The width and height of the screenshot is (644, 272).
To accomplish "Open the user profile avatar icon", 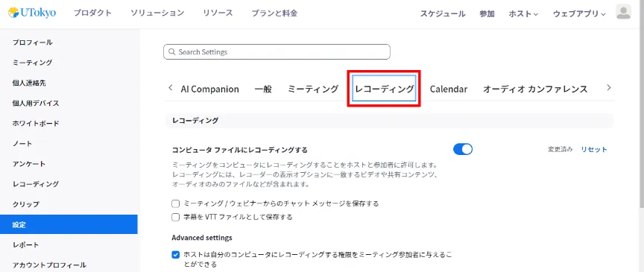I will [x=623, y=12].
